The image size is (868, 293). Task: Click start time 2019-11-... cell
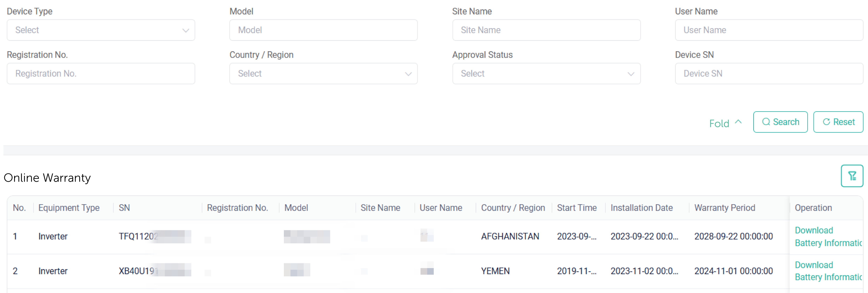click(x=576, y=271)
